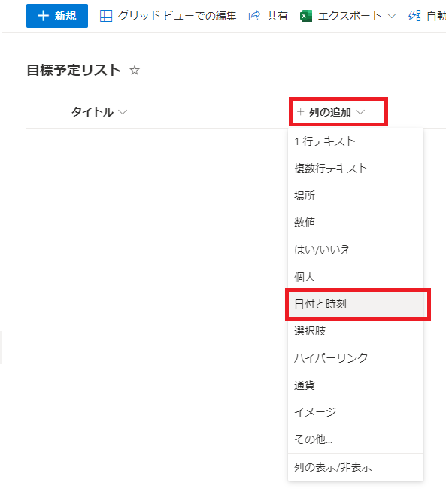Open 列の表示/非表示 option
446x504 pixels.
[356, 467]
